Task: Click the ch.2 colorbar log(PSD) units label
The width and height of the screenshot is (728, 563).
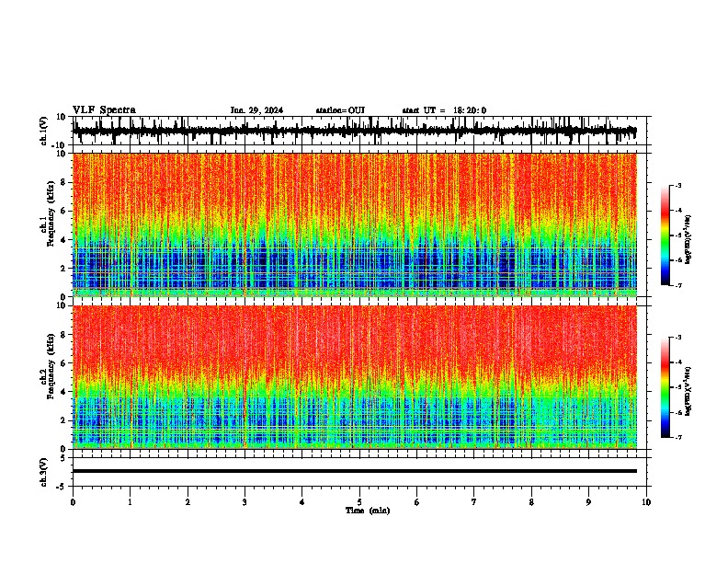Action: [x=688, y=391]
